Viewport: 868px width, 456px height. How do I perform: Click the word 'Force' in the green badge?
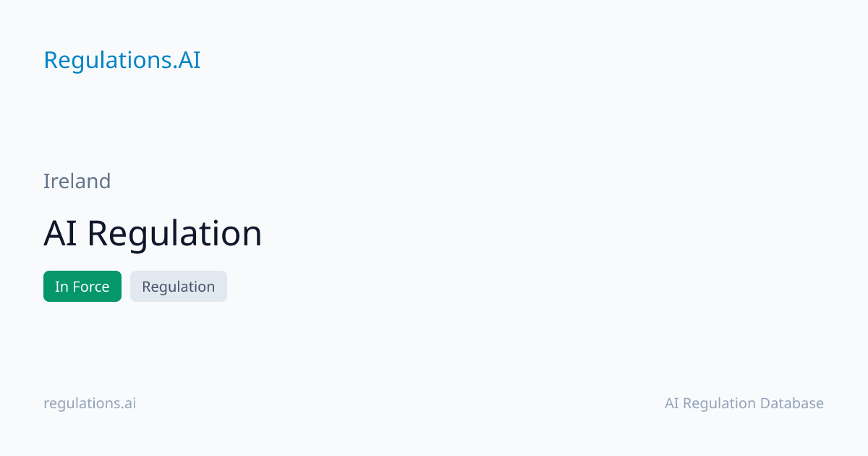click(91, 287)
